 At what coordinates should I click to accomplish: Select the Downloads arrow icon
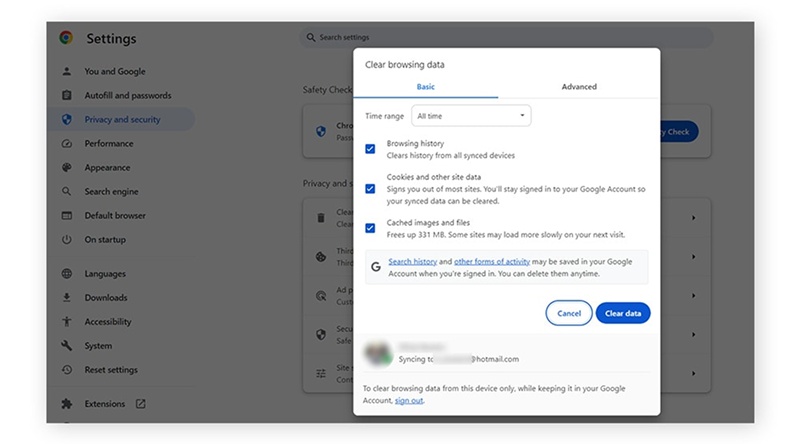click(x=67, y=298)
